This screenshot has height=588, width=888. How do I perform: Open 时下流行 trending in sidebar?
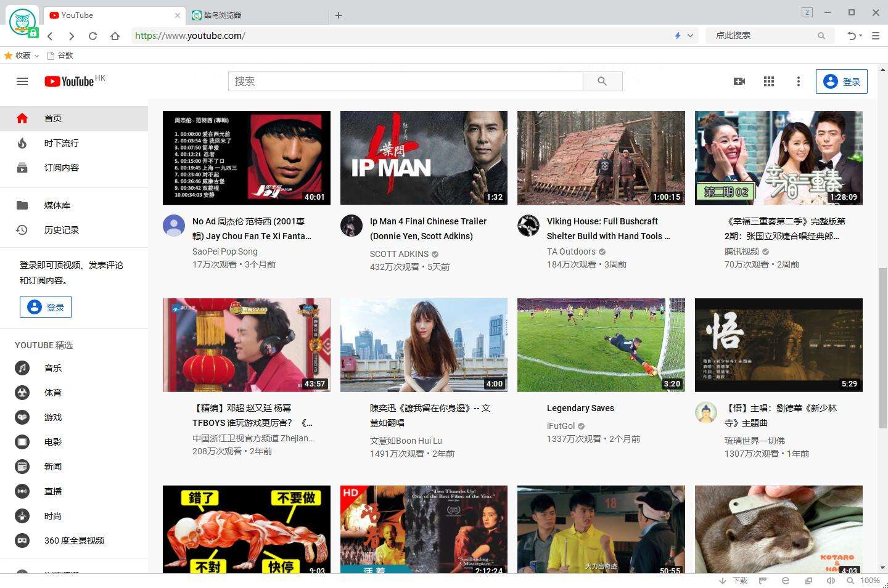click(x=74, y=143)
